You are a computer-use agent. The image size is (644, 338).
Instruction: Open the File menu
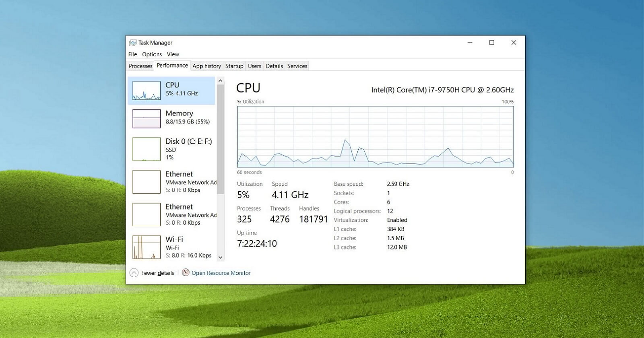tap(133, 54)
